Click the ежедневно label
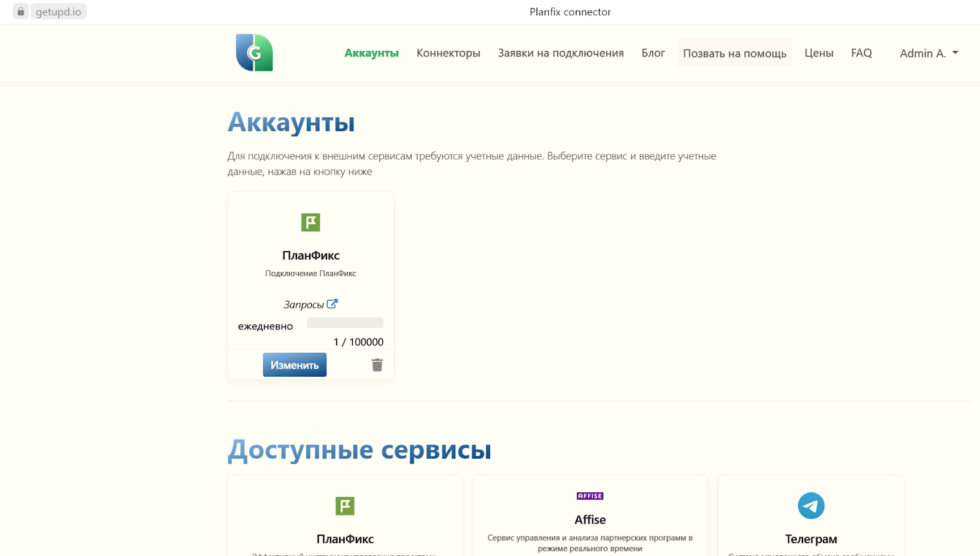 pyautogui.click(x=265, y=326)
